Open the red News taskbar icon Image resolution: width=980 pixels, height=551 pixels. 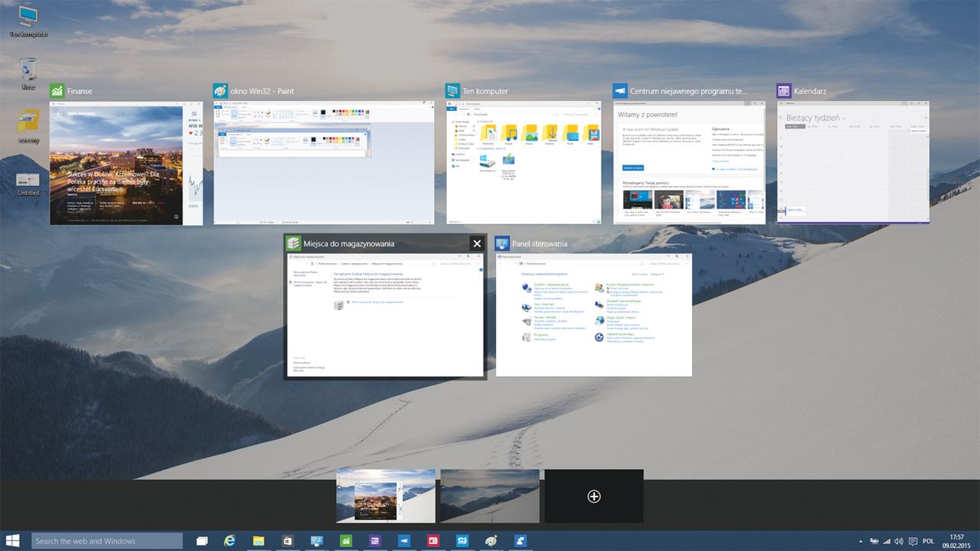432,541
